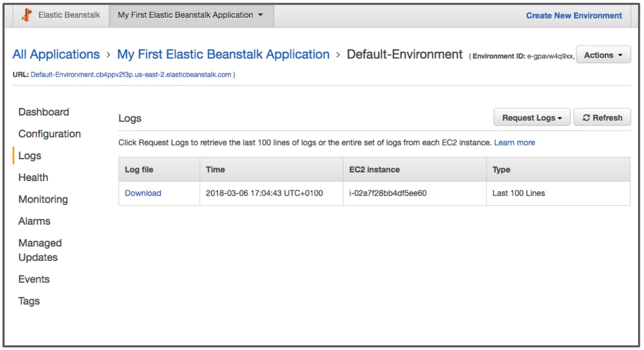Click the Create New Environment link
Screen dimensions: 644x350
point(574,15)
